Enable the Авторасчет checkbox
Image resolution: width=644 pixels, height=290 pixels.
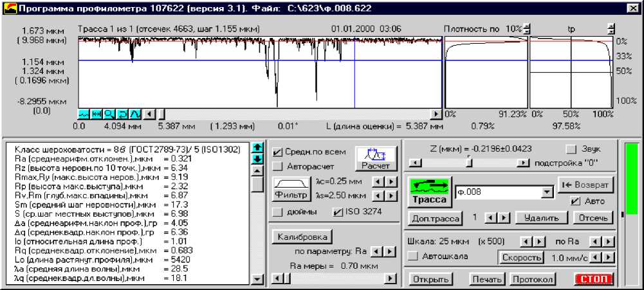[x=277, y=167]
